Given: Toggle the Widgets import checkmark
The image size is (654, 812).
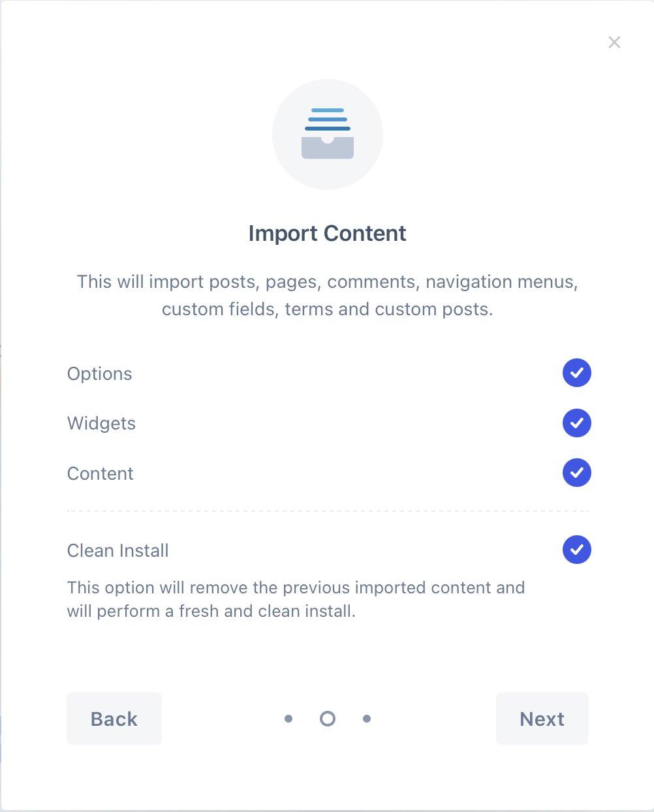Looking at the screenshot, I should tap(577, 423).
